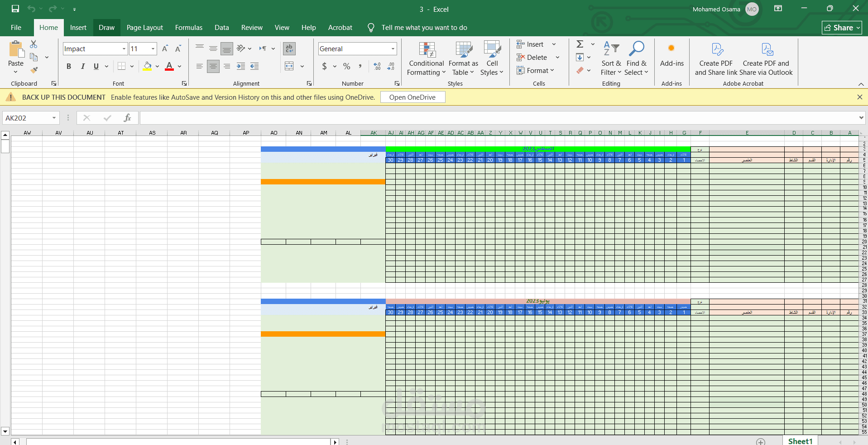Switch to the Data tab
Screen dimensions: 868x445
pos(222,28)
